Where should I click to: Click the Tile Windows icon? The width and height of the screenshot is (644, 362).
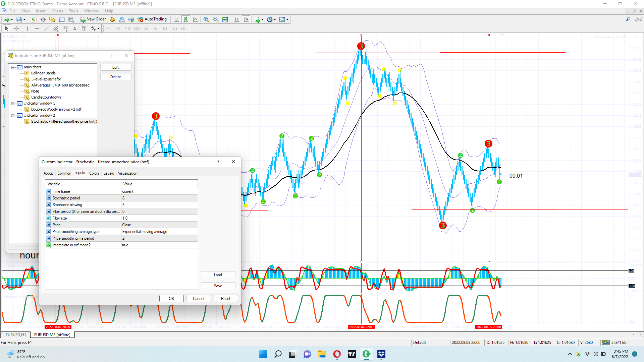(225, 19)
